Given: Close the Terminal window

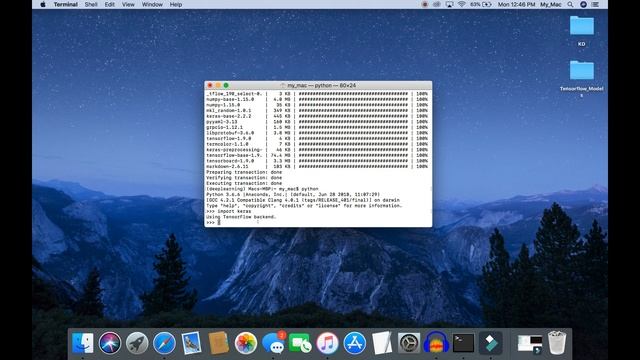Looking at the screenshot, I should pyautogui.click(x=210, y=85).
